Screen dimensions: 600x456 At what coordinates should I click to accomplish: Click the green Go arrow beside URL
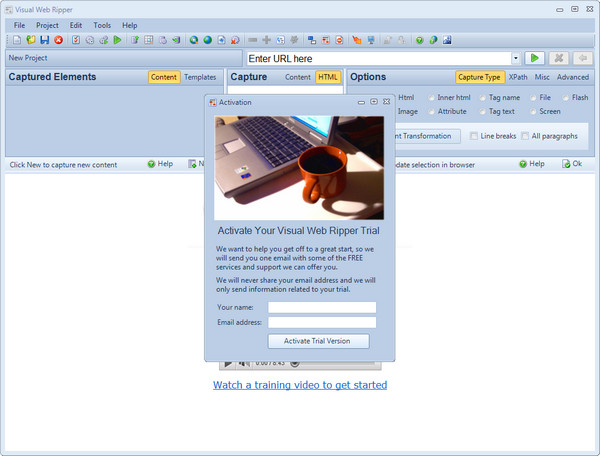tap(535, 58)
